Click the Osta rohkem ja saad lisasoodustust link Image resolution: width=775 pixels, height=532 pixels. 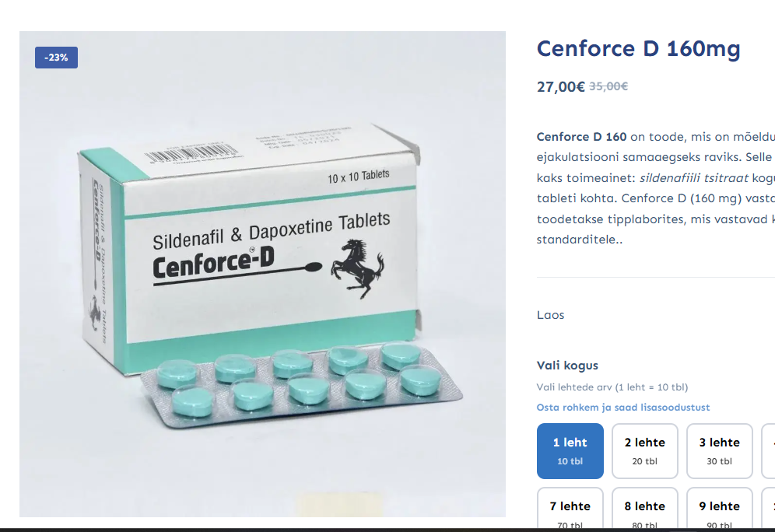(x=622, y=407)
